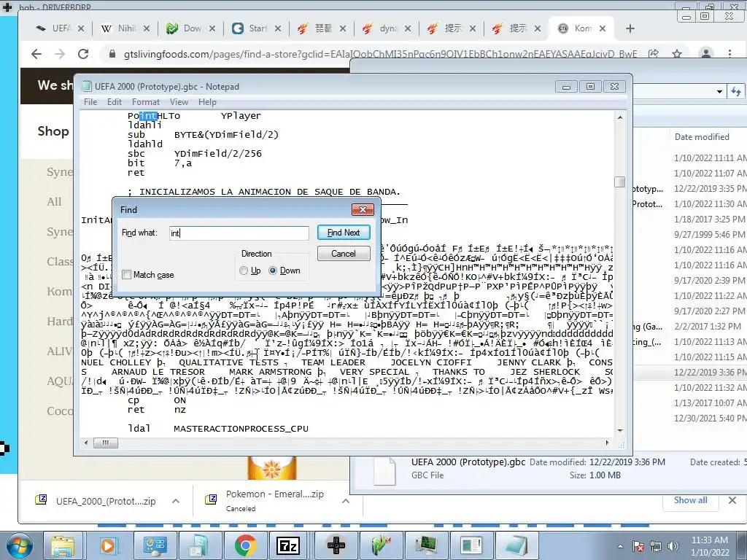Image resolution: width=747 pixels, height=560 pixels.
Task: Open Windows Media Player from taskbar
Action: tap(109, 545)
